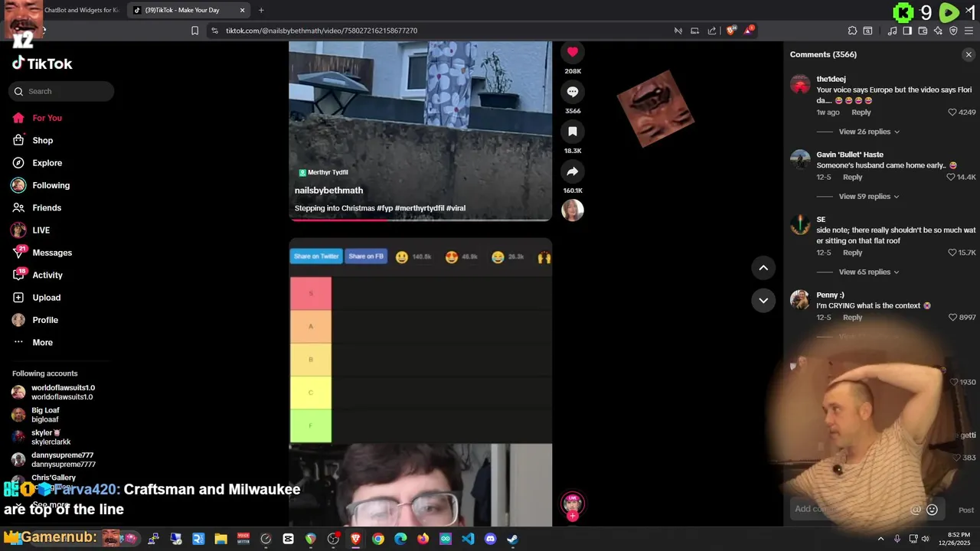Screen dimensions: 980x551
Task: Reply to Penny's comment
Action: (852, 317)
